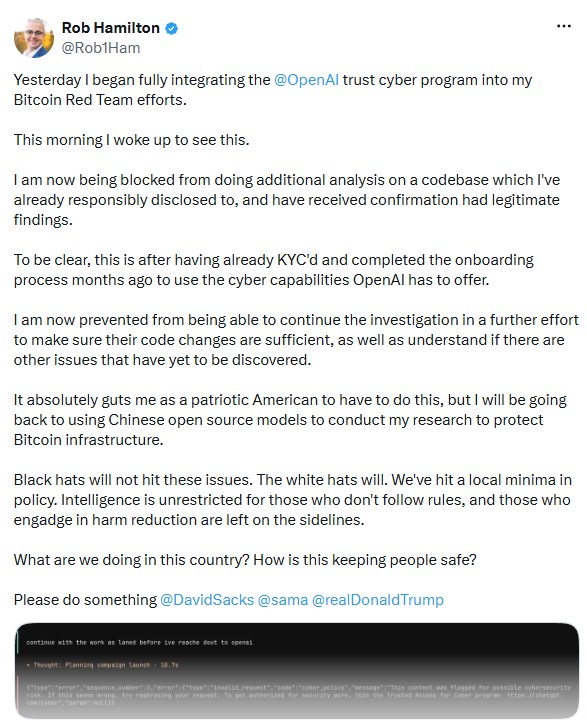Click the 'Thought: Planning campaign launch' line
The height and width of the screenshot is (727, 587).
click(102, 665)
